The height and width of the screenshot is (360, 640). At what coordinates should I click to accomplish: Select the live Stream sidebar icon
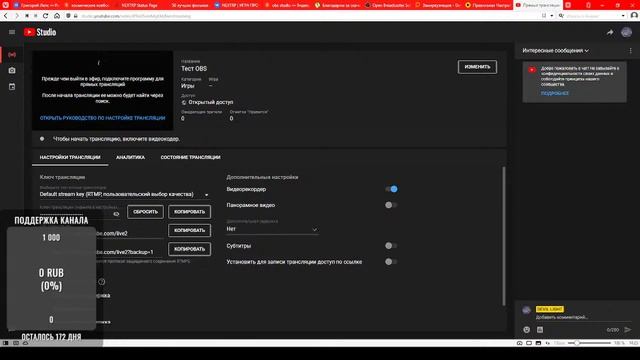(12, 55)
